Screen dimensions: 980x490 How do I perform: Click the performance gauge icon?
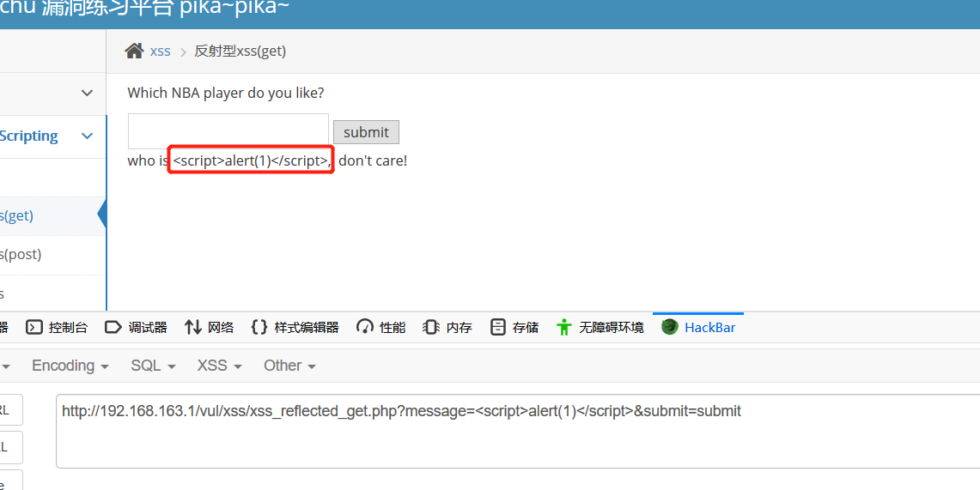[365, 327]
